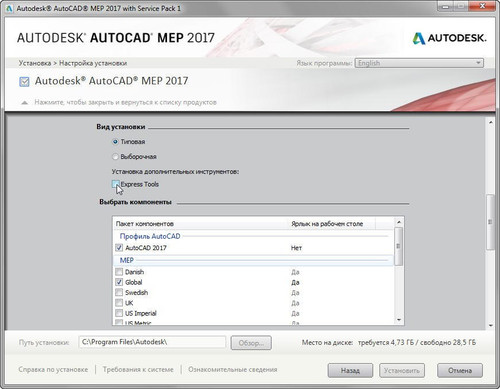
Task: Click the Swedish component label
Action: [x=136, y=293]
